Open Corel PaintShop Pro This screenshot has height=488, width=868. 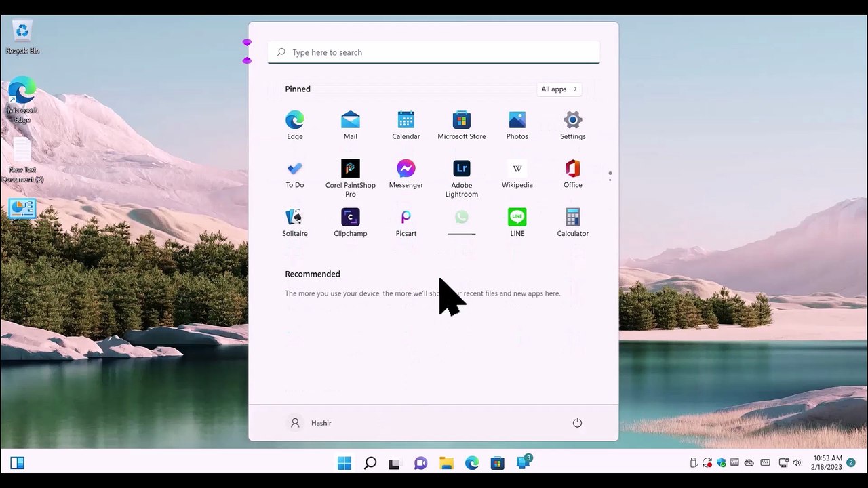point(350,178)
